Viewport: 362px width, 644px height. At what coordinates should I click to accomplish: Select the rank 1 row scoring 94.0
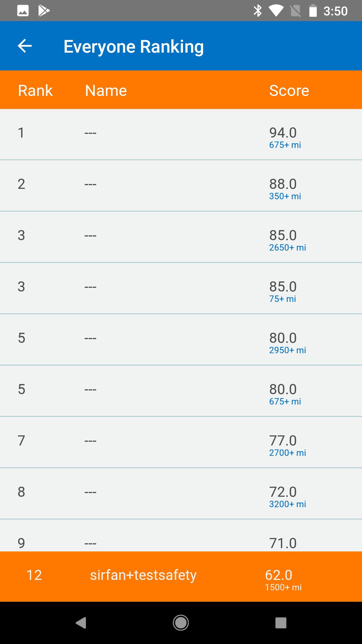(181, 135)
